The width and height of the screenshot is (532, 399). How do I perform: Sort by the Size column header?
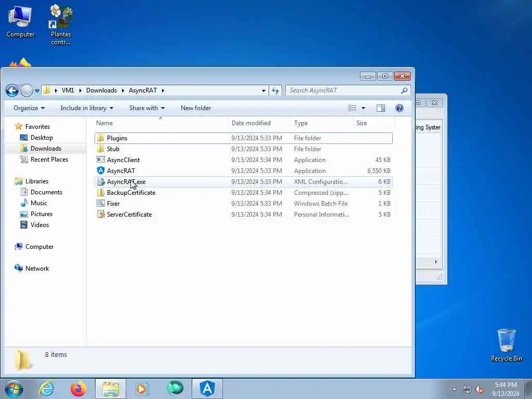click(374, 123)
